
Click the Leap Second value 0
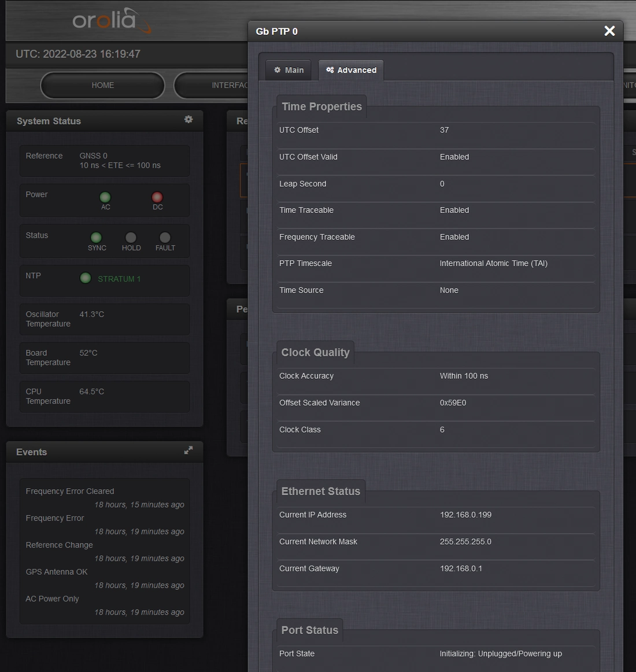(442, 184)
